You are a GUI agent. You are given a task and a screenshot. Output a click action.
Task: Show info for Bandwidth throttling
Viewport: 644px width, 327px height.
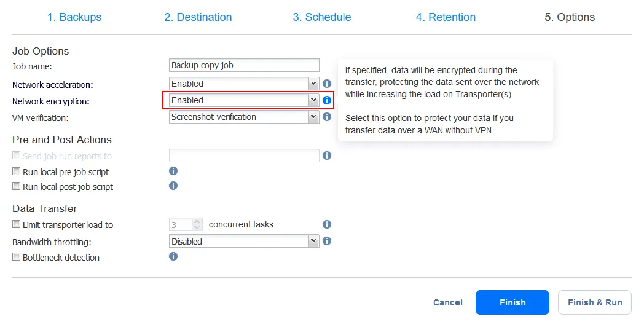327,242
